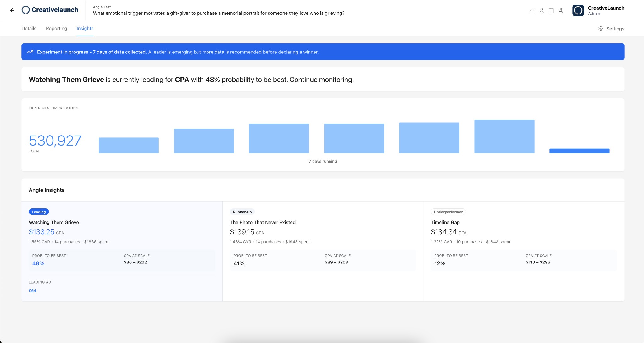Image resolution: width=644 pixels, height=343 pixels.
Task: Open the calendar icon in header
Action: tap(551, 11)
